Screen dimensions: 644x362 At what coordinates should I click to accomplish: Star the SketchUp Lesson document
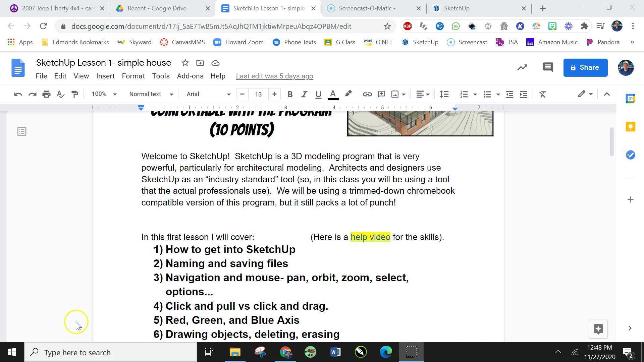(185, 63)
